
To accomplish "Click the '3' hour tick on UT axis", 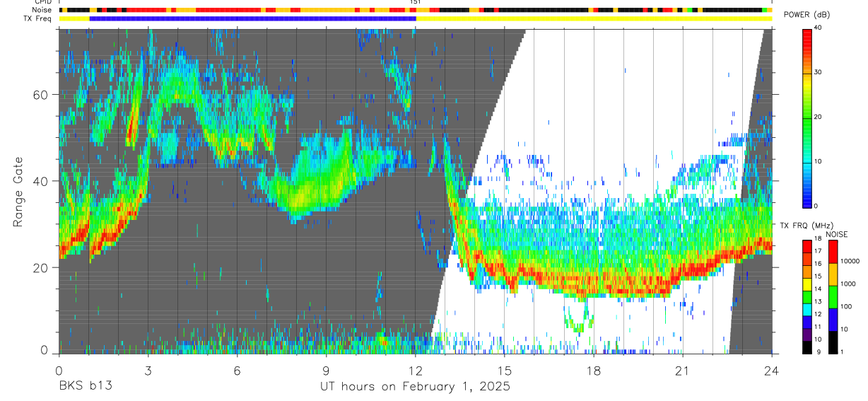I will coord(148,370).
